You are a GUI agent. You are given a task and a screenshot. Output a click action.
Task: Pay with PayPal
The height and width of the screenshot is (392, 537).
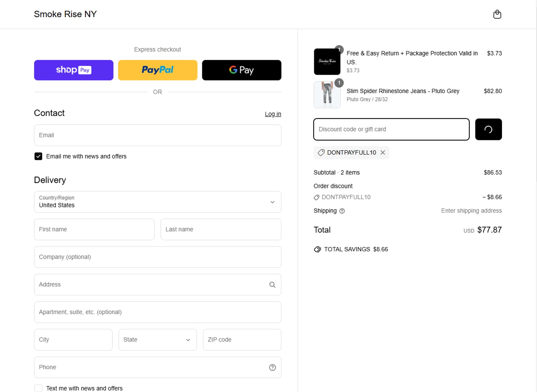(158, 70)
